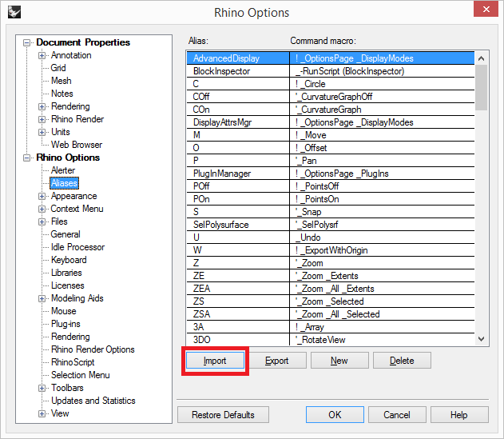Confirm with the OK button
Screen dimensions: 504x439
click(335, 414)
